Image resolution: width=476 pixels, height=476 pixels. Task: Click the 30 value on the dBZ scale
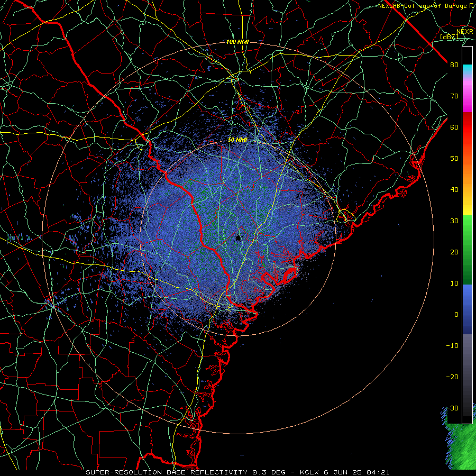(454, 221)
